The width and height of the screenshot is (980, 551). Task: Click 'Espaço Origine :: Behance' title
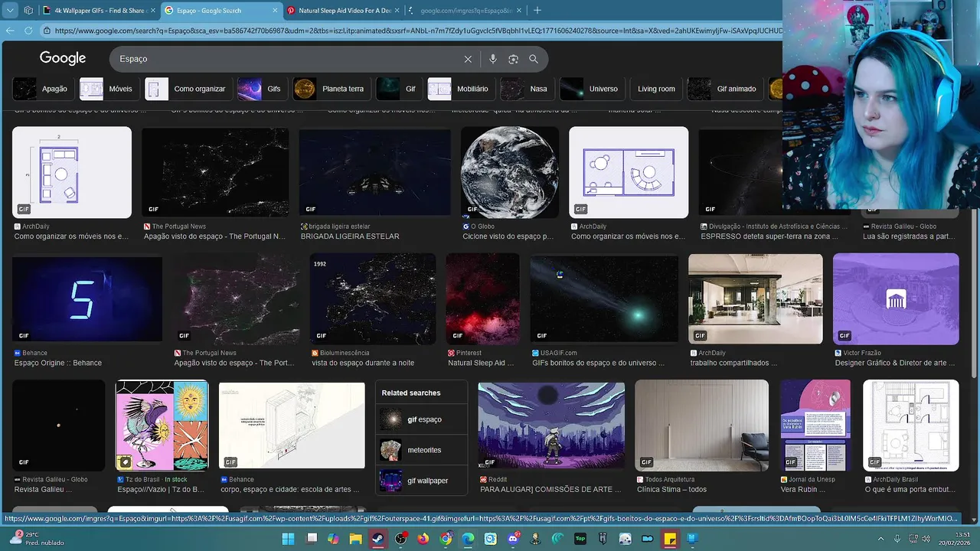click(x=57, y=363)
